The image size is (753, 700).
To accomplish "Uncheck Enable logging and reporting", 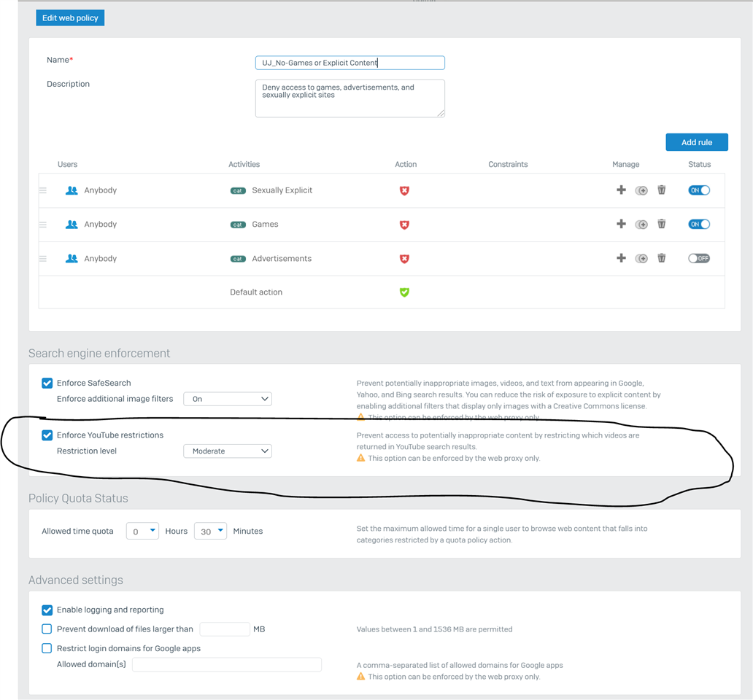I will 47,610.
